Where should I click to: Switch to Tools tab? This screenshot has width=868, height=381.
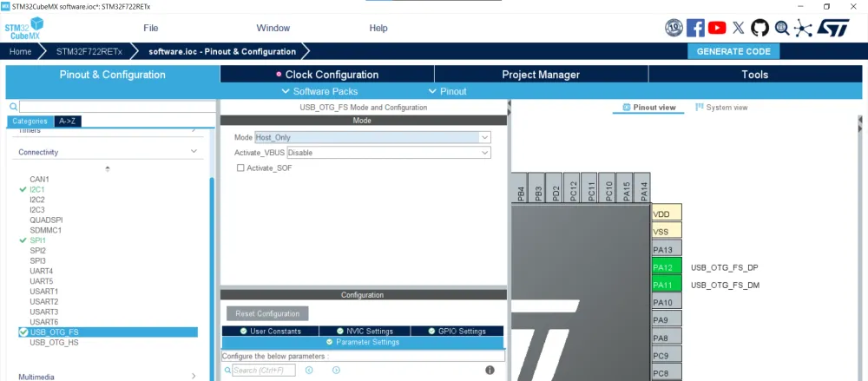tap(755, 75)
